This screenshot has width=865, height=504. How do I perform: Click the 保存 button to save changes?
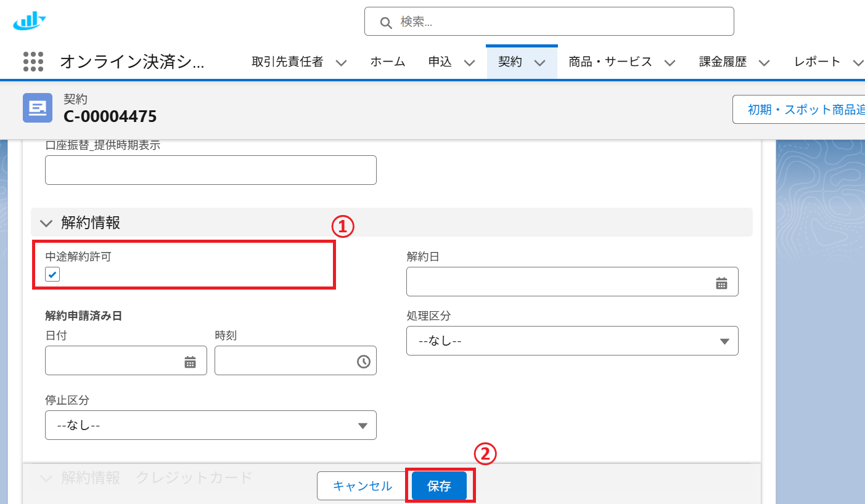pos(438,486)
